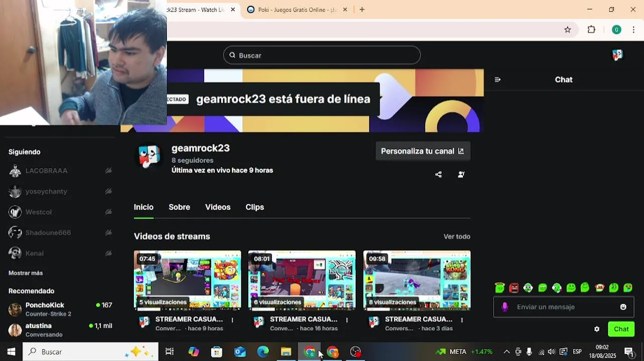
Task: Share the geamrock23 channel via share icon
Action: [x=438, y=174]
